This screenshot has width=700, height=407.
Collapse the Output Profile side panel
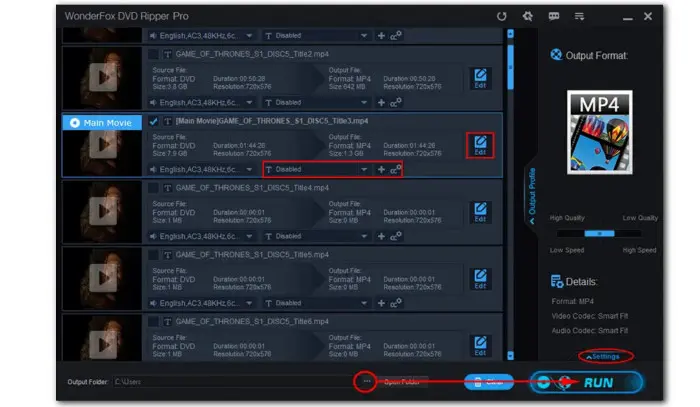click(532, 195)
